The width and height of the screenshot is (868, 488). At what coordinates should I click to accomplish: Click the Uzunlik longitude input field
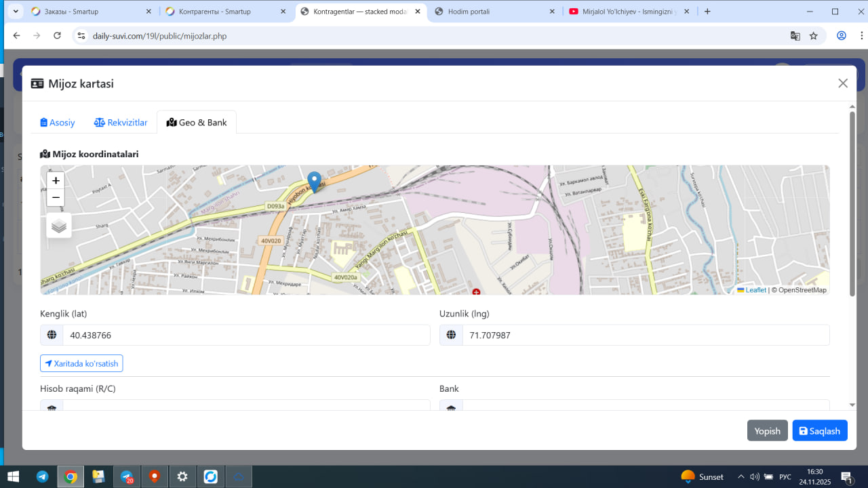(x=646, y=335)
